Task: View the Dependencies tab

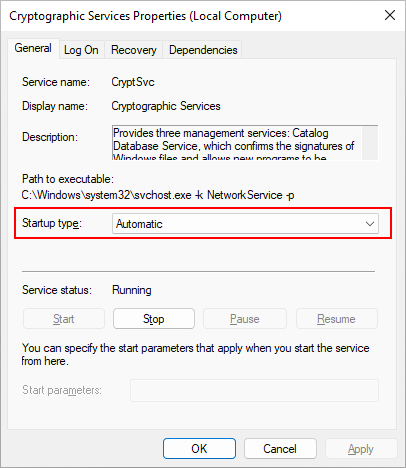Action: click(x=203, y=50)
